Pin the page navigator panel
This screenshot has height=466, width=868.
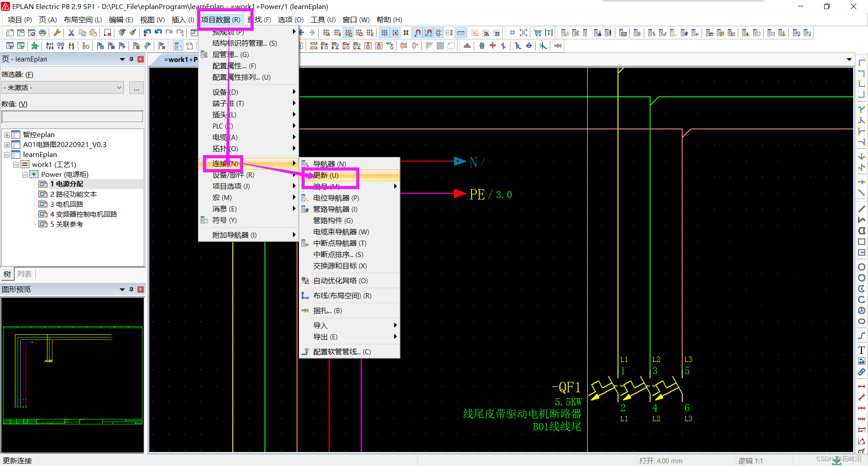point(132,59)
